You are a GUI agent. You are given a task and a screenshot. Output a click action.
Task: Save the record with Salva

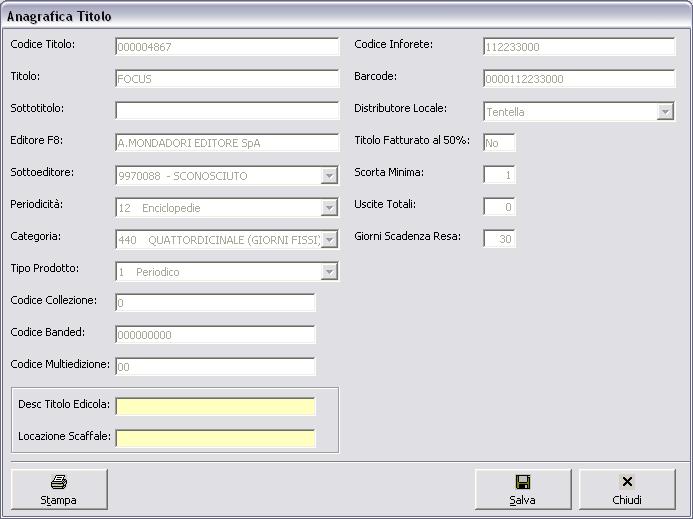[523, 489]
